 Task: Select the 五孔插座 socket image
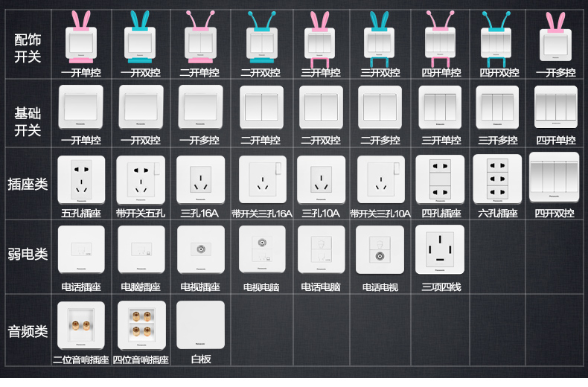(x=81, y=180)
